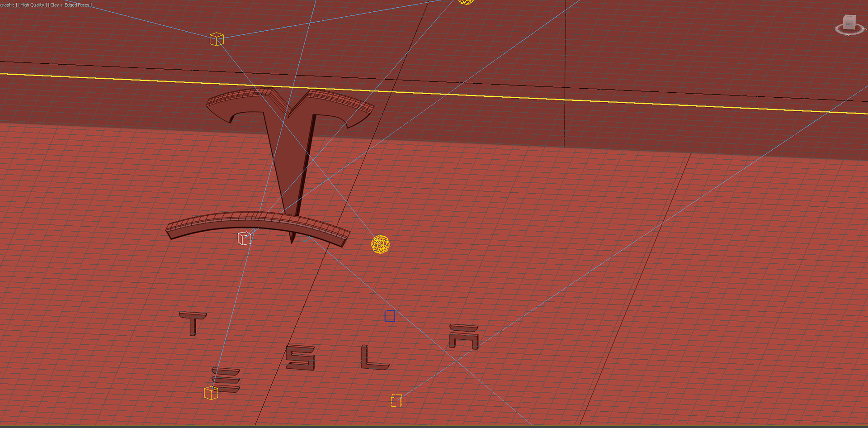
Task: Select the 3D letter S object
Action: pyautogui.click(x=300, y=357)
